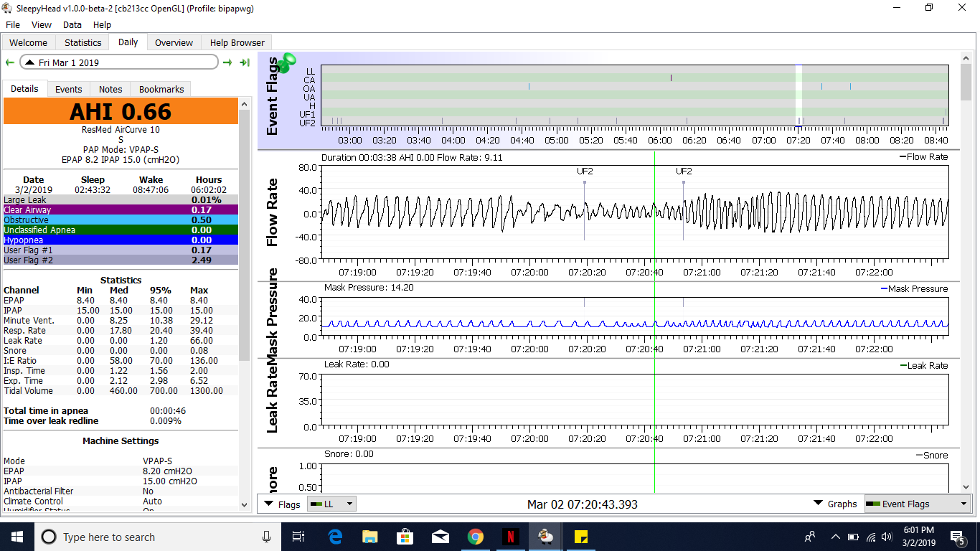Image resolution: width=980 pixels, height=551 pixels.
Task: Go to next day with right green arrow
Action: pos(227,63)
